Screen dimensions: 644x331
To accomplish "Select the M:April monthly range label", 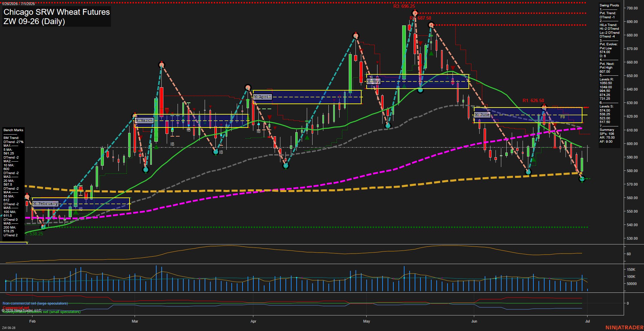I will click(x=262, y=97).
